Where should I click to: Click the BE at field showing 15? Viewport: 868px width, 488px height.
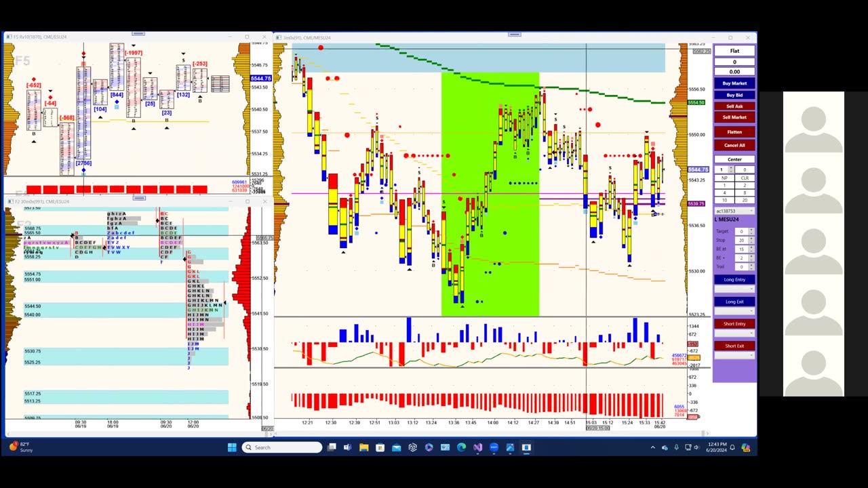(742, 249)
